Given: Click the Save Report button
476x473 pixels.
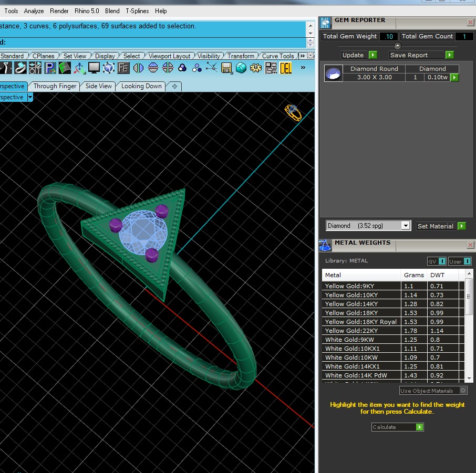Looking at the screenshot, I should point(421,55).
